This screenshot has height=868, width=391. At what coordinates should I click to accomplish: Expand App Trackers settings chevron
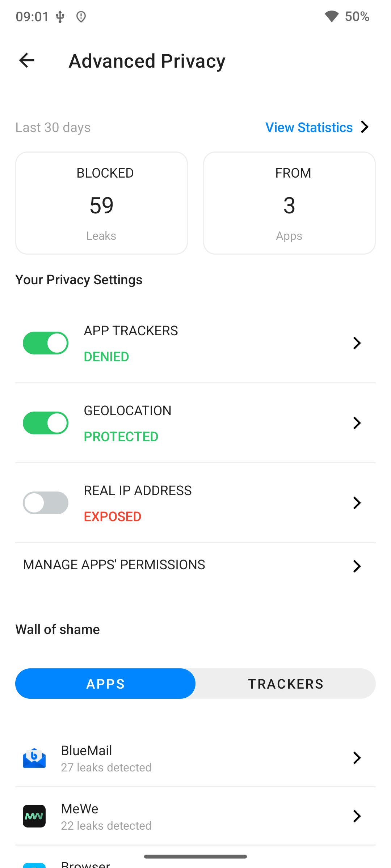[357, 343]
